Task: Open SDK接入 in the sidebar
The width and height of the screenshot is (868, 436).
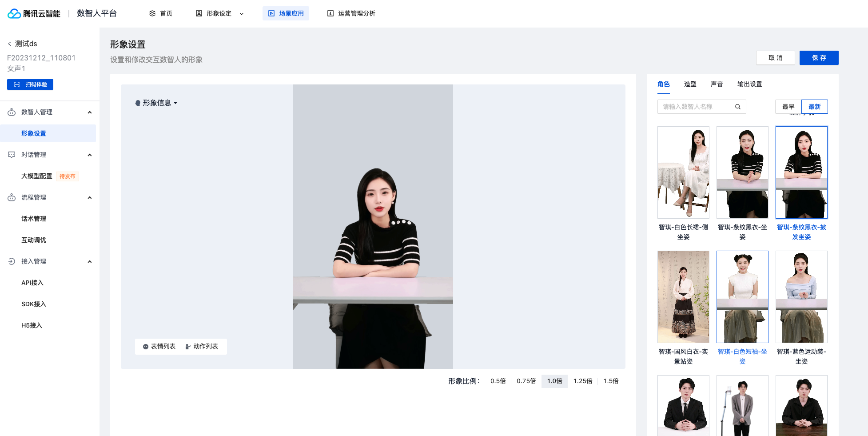Action: 34,304
